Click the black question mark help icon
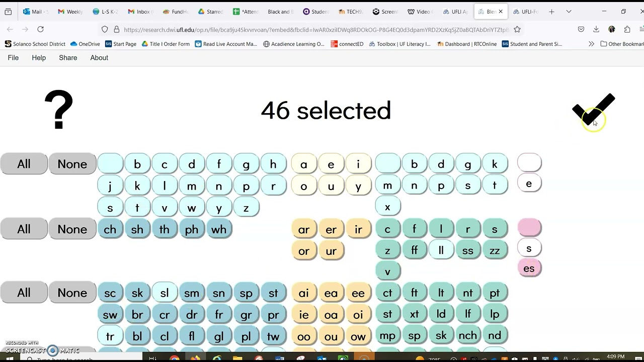This screenshot has height=362, width=644. point(59,110)
